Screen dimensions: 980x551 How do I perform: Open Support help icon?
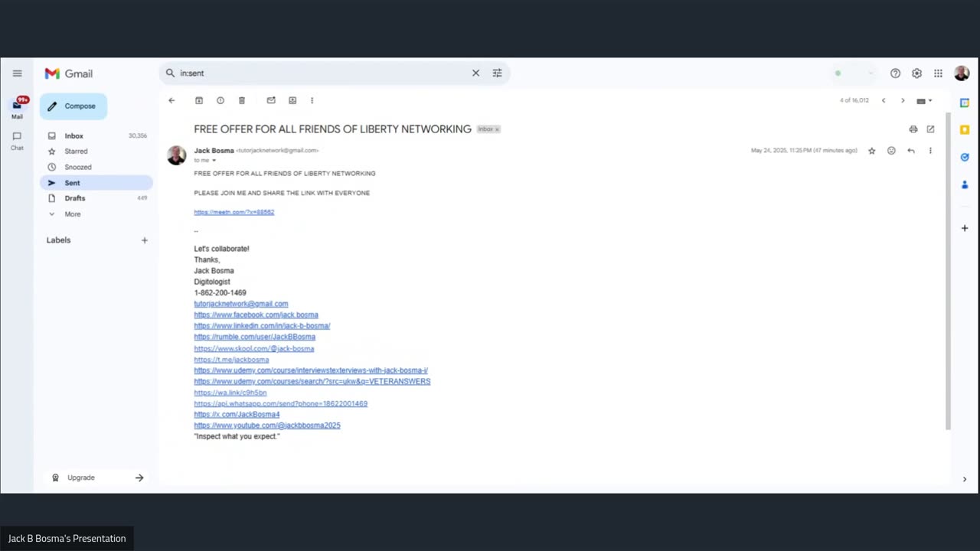[895, 73]
